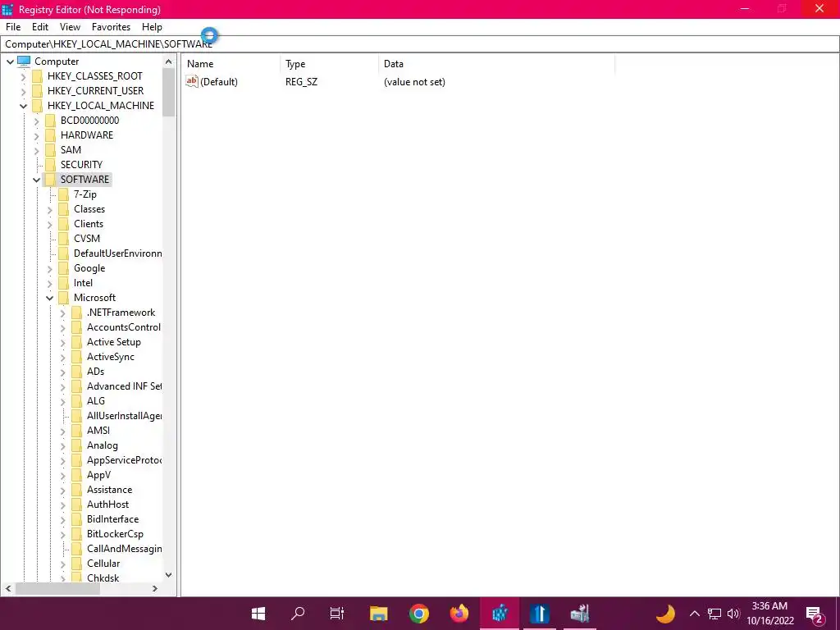This screenshot has height=630, width=840.
Task: Select the Assistance key
Action: click(109, 490)
